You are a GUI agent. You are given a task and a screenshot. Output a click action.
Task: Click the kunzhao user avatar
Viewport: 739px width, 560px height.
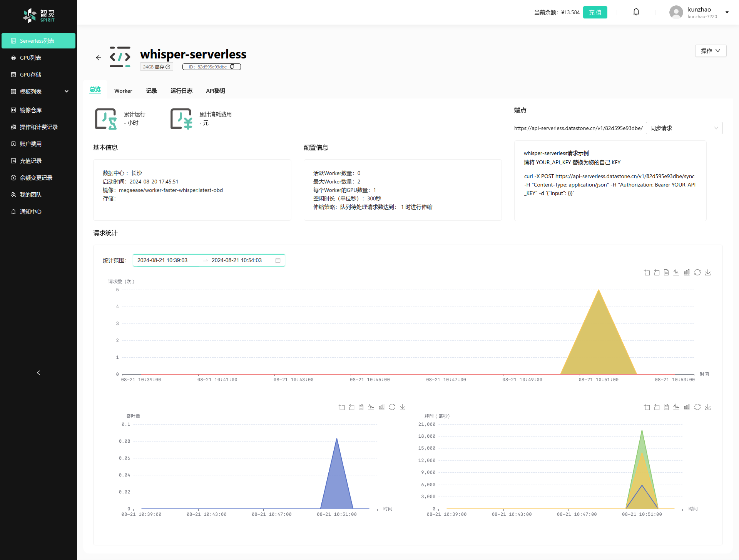(676, 12)
